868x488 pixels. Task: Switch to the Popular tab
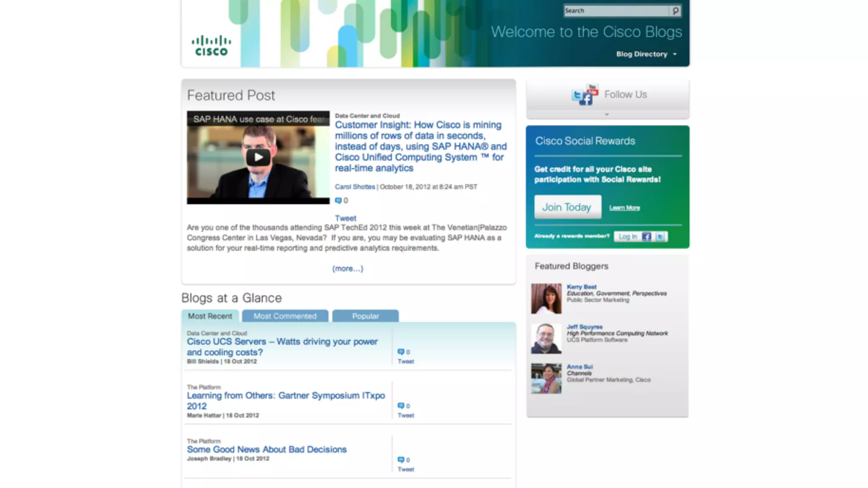click(365, 316)
